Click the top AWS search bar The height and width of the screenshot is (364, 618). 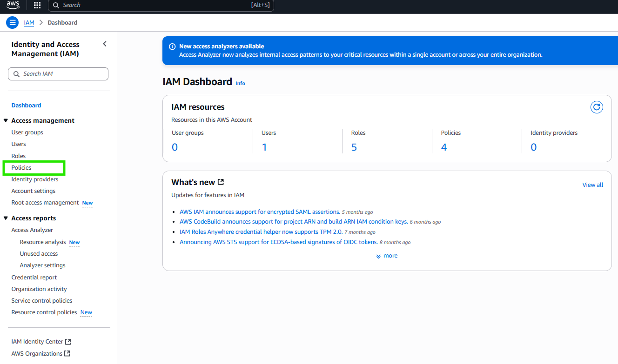pyautogui.click(x=161, y=5)
